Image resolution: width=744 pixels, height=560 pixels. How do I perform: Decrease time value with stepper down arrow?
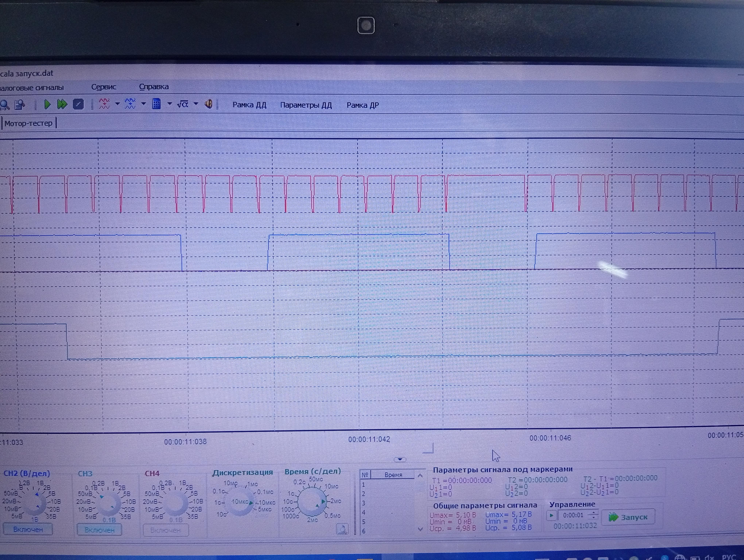click(594, 518)
